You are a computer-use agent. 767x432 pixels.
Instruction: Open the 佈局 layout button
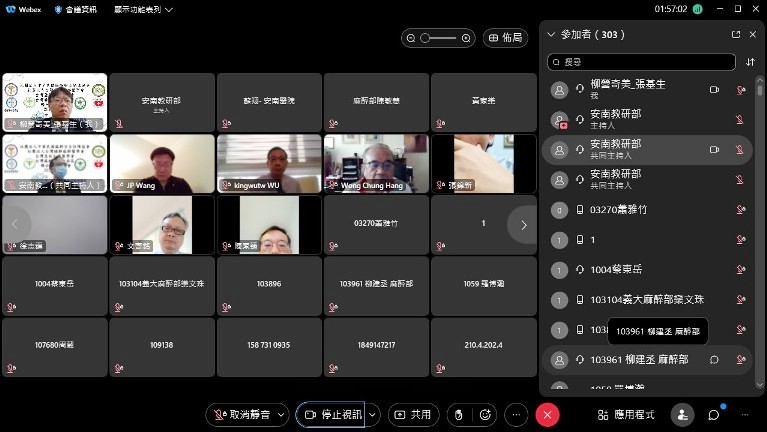point(505,38)
